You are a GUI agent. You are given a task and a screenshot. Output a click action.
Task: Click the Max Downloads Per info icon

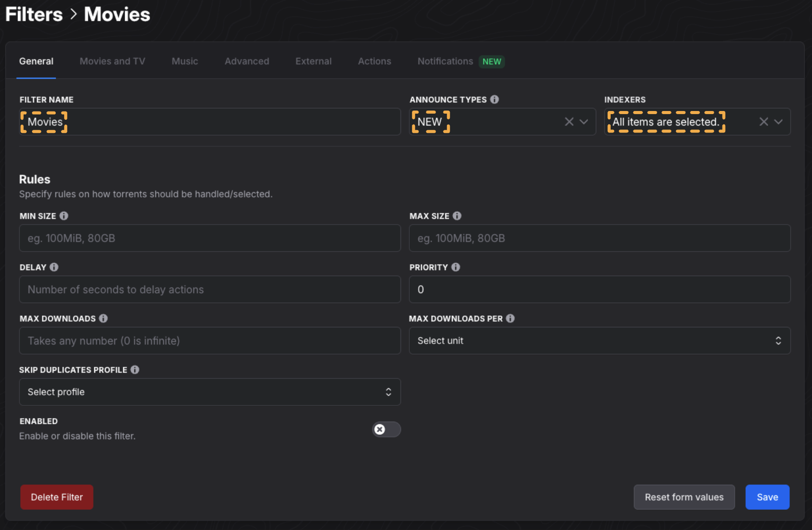(x=510, y=319)
